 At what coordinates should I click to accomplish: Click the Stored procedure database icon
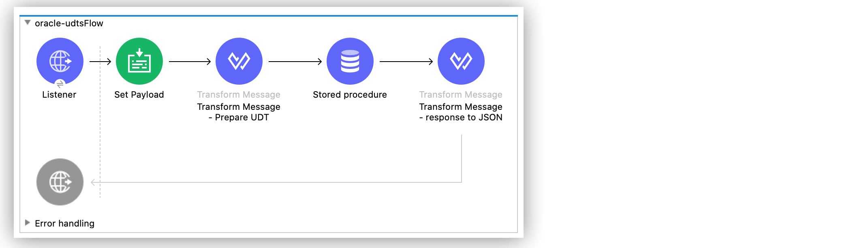pos(350,61)
